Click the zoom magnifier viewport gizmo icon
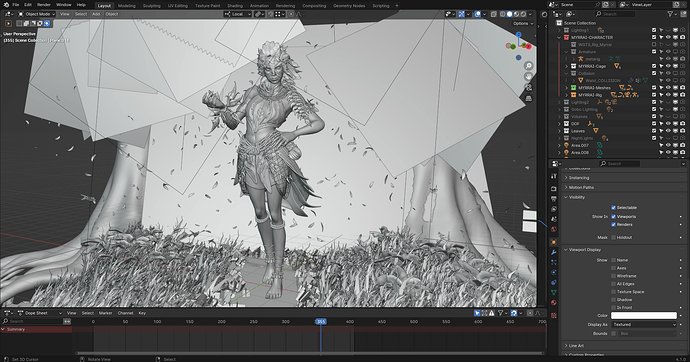 point(529,66)
